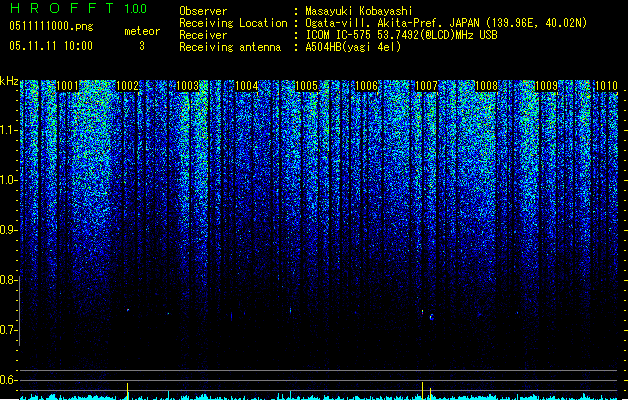Click the meteor count value 3

pyautogui.click(x=142, y=46)
